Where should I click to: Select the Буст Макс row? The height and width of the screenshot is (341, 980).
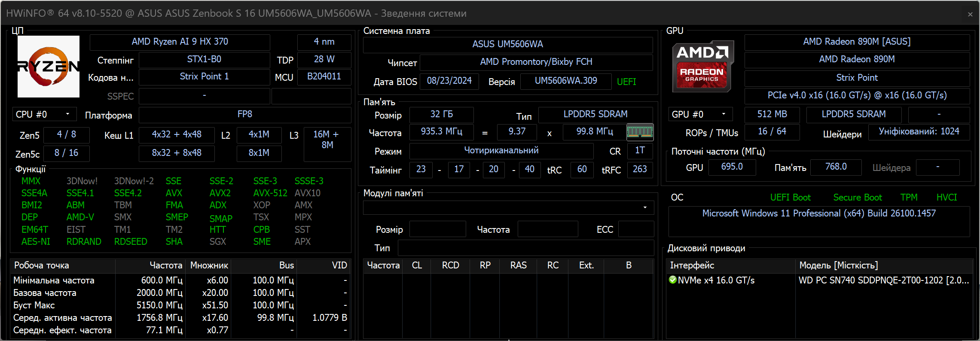tap(180, 305)
